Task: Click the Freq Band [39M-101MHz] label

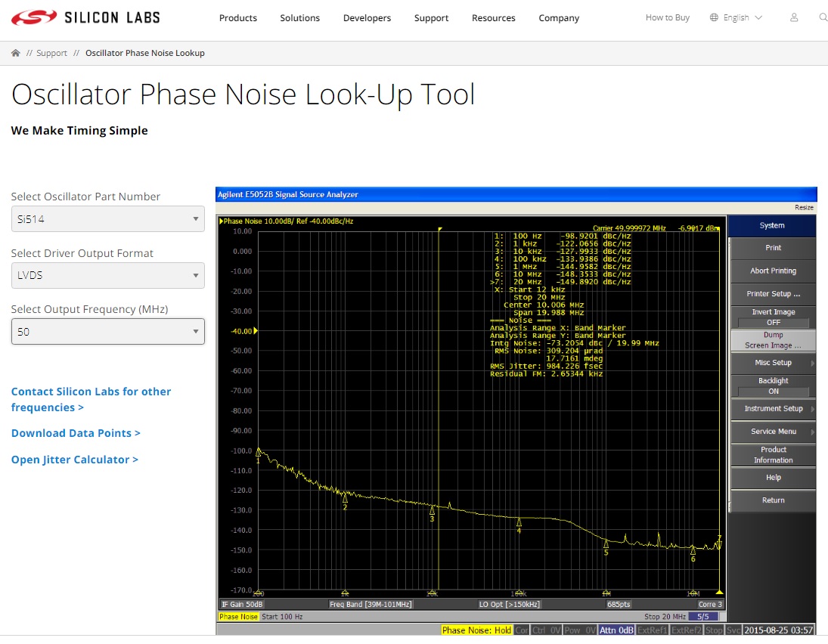Action: pos(371,605)
